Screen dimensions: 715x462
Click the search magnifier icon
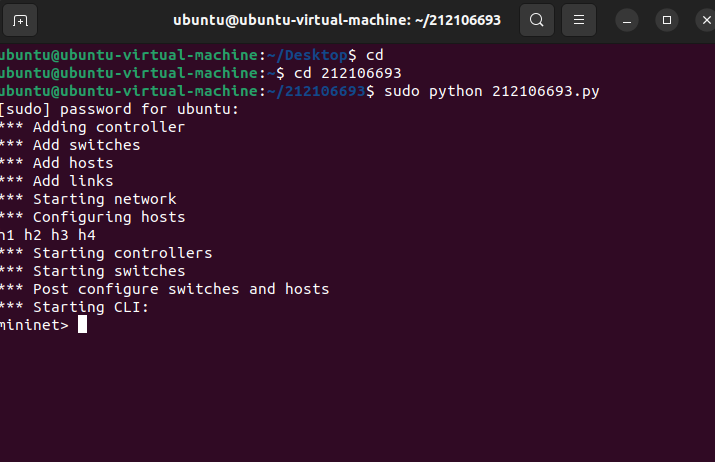point(537,20)
